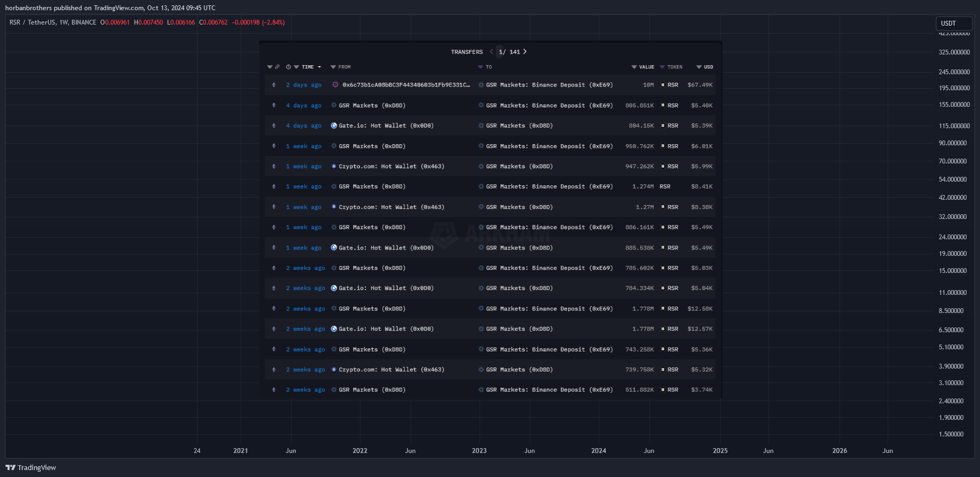Screen dimensions: 980x477
Task: Expand TIME sort dropdown arrow
Action: pyautogui.click(x=319, y=67)
